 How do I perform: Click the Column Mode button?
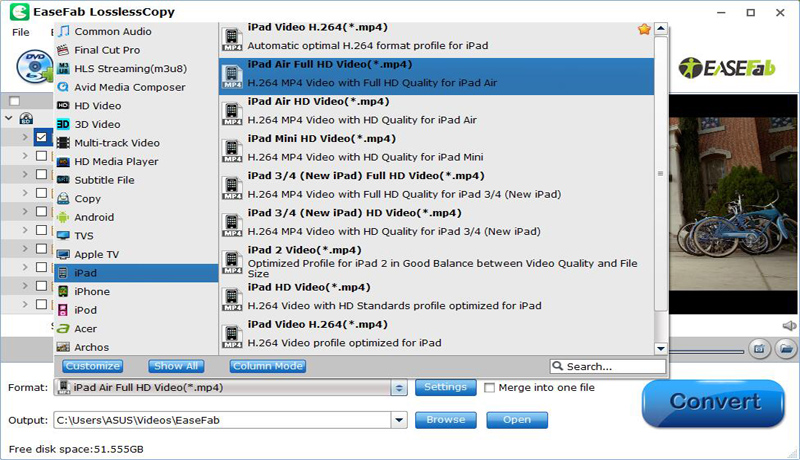point(268,366)
